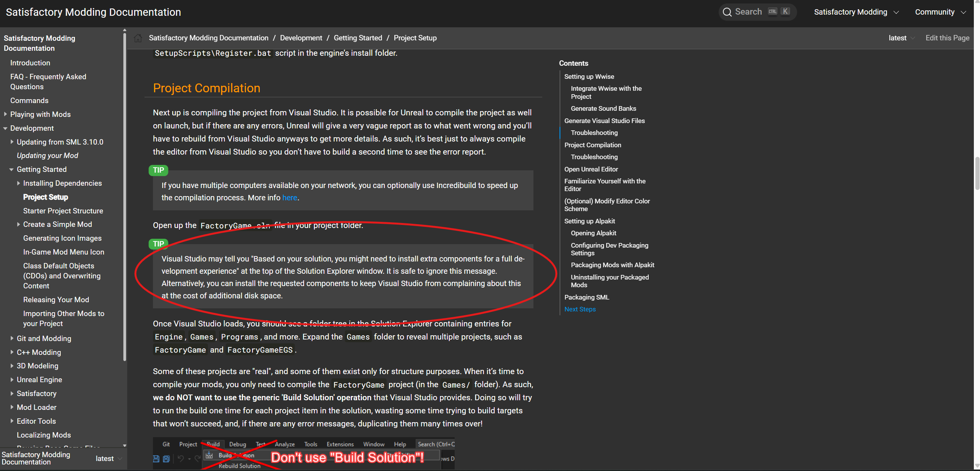The height and width of the screenshot is (471, 980).
Task: Collapse the Development tree section
Action: pos(5,128)
